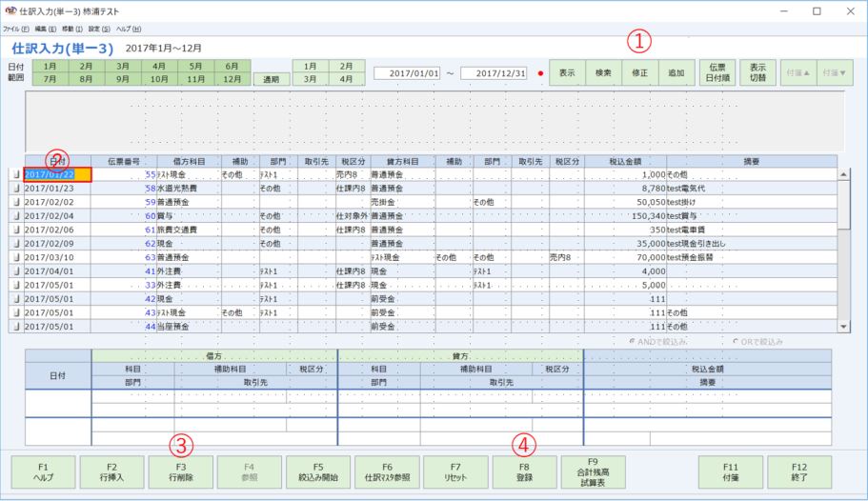Click the 伝票番号 column header
The image size is (868, 501).
124,162
